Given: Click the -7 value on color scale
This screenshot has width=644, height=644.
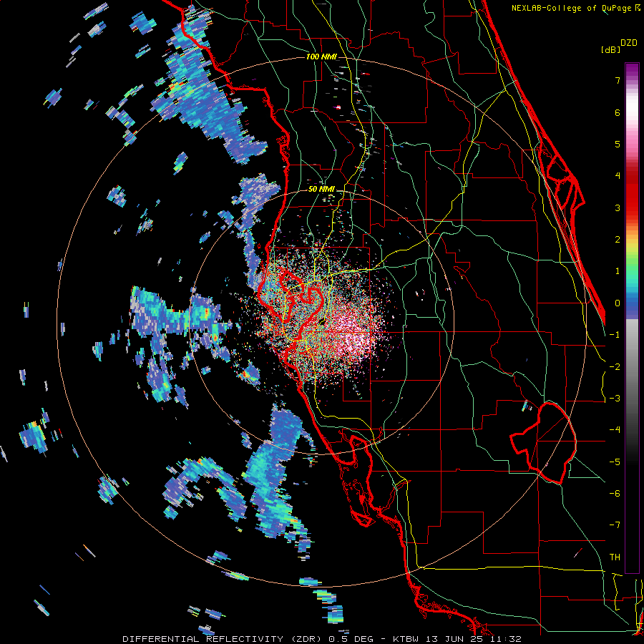Looking at the screenshot, I should (x=615, y=525).
